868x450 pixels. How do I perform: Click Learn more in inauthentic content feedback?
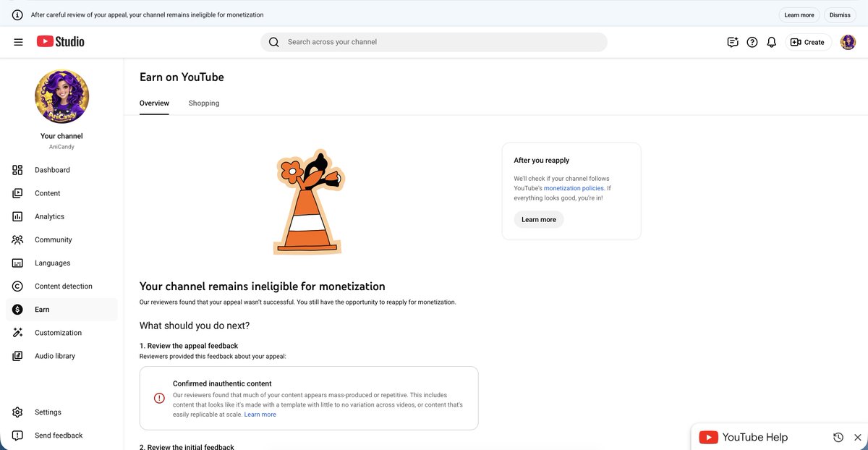pyautogui.click(x=260, y=415)
